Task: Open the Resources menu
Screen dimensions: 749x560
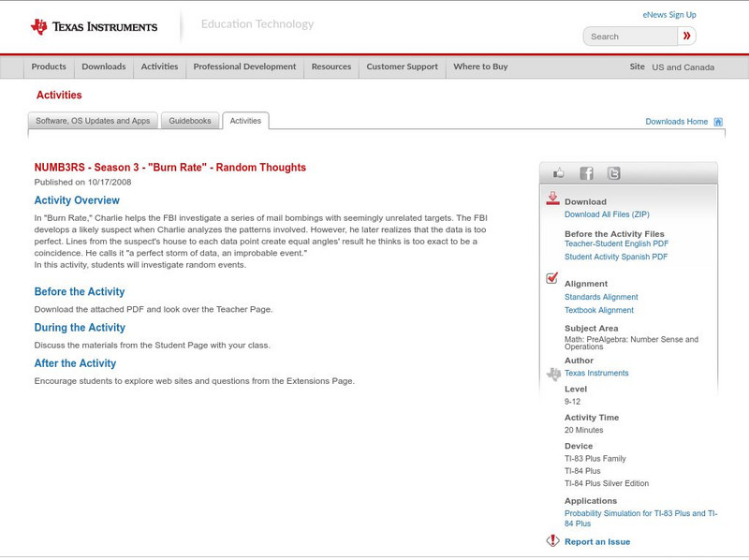Action: point(331,66)
